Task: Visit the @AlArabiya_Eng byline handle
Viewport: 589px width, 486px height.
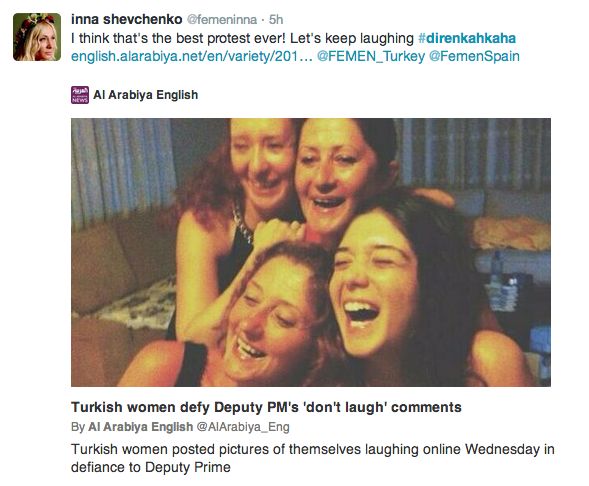Action: [x=243, y=427]
